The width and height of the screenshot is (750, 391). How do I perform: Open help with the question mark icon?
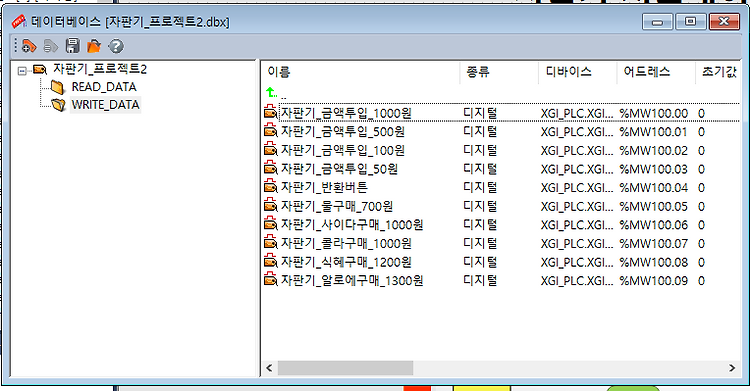(x=116, y=46)
